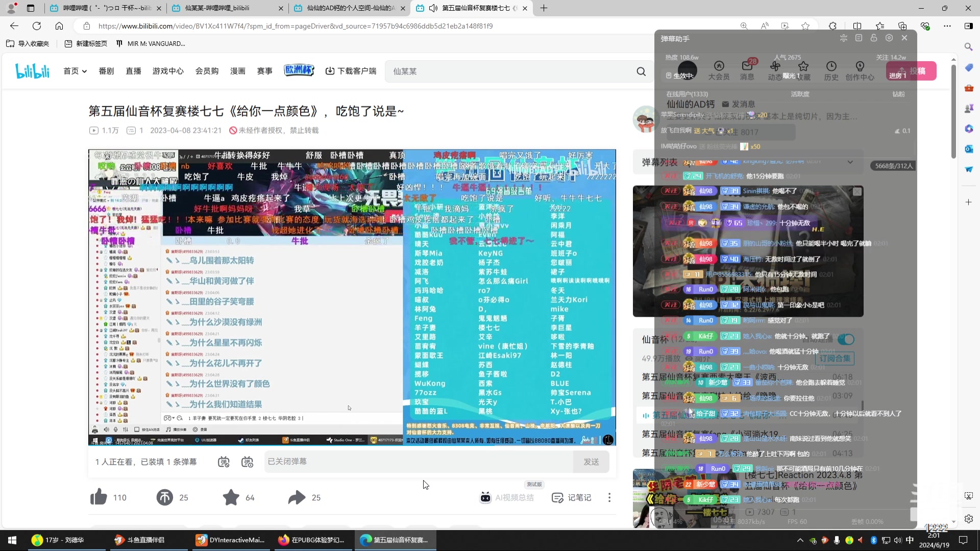Bookmark this page with the star icon

805,26
